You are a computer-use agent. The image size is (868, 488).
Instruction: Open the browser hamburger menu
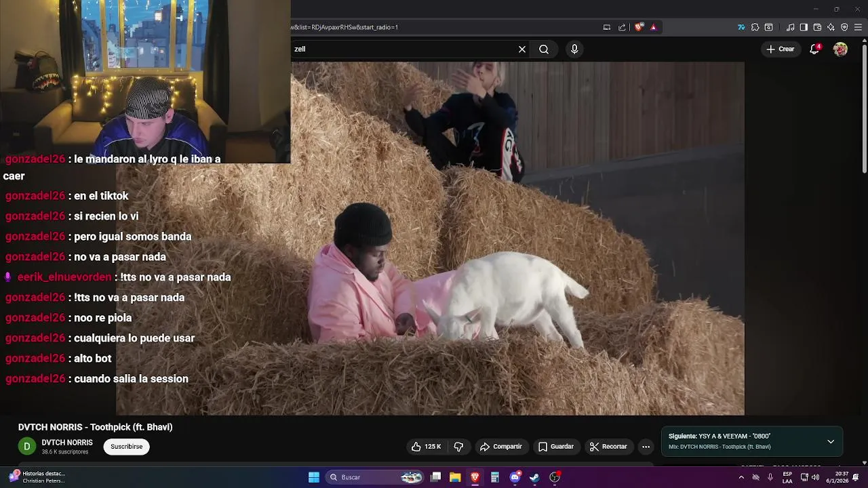click(858, 27)
